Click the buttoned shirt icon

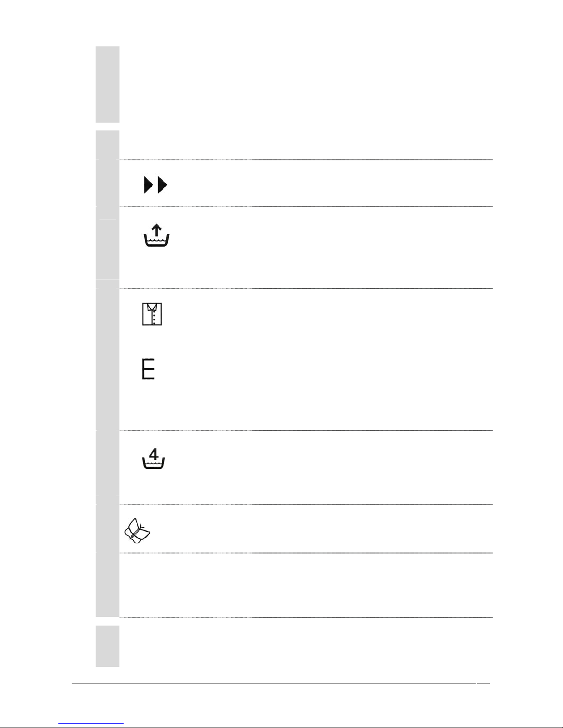tap(152, 314)
